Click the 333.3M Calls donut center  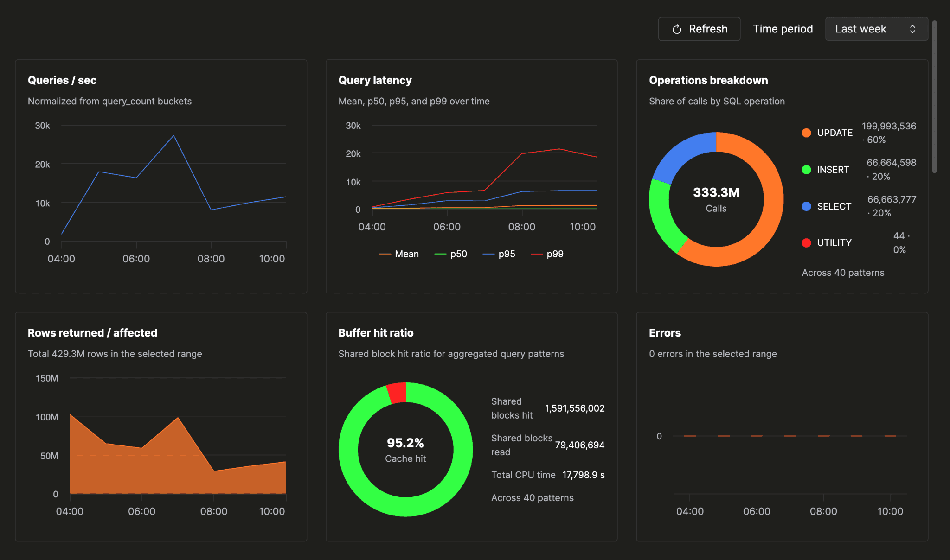click(x=716, y=199)
